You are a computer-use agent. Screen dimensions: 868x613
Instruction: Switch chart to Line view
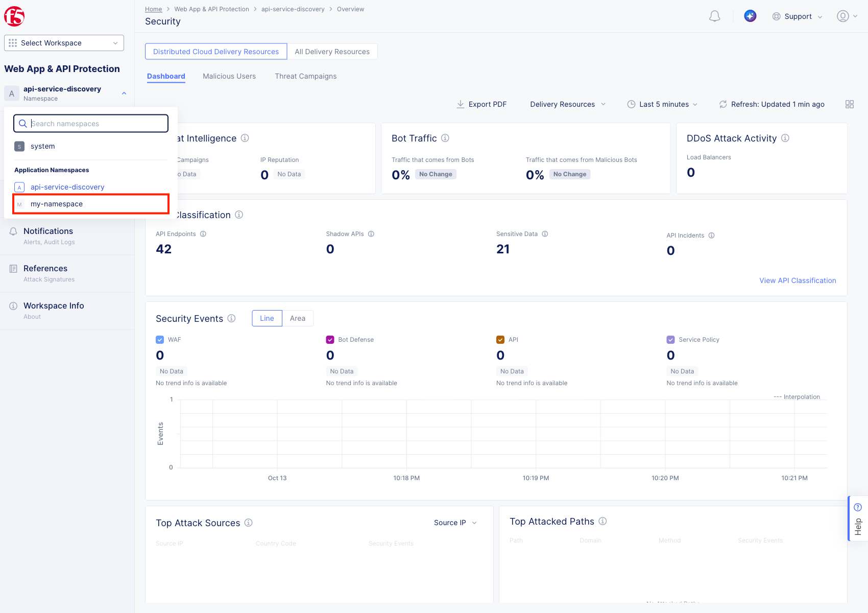pos(267,318)
